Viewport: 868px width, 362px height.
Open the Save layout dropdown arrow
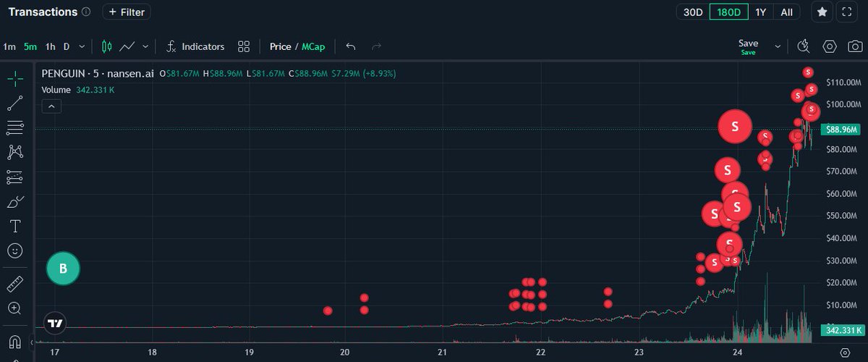[x=778, y=46]
